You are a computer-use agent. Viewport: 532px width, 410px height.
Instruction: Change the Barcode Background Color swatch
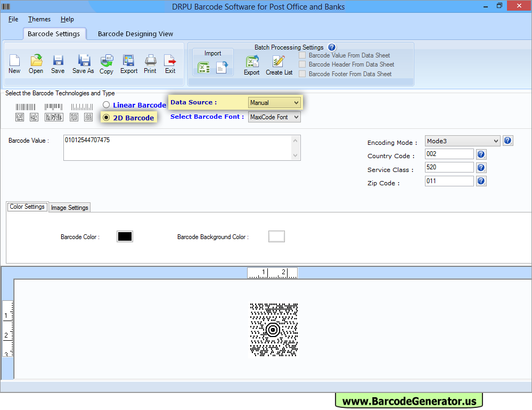tap(276, 236)
